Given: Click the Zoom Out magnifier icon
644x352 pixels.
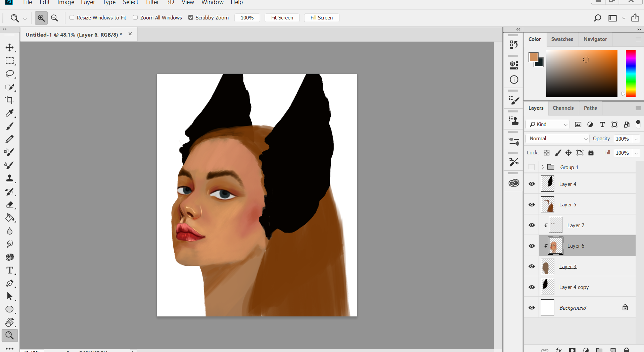Looking at the screenshot, I should [x=54, y=18].
